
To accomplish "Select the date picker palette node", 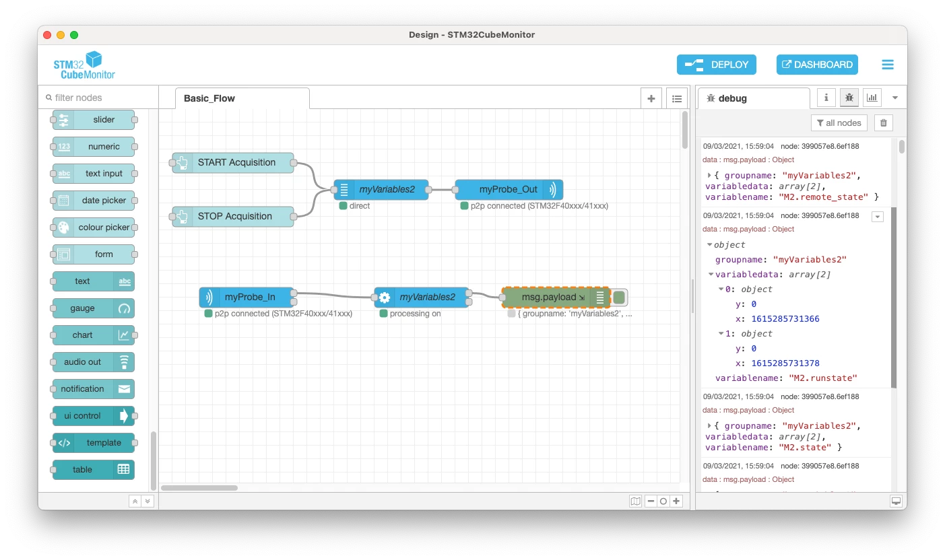I will [94, 201].
